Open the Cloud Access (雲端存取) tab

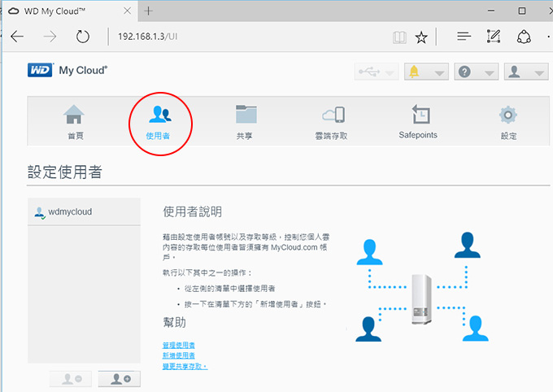pos(333,122)
